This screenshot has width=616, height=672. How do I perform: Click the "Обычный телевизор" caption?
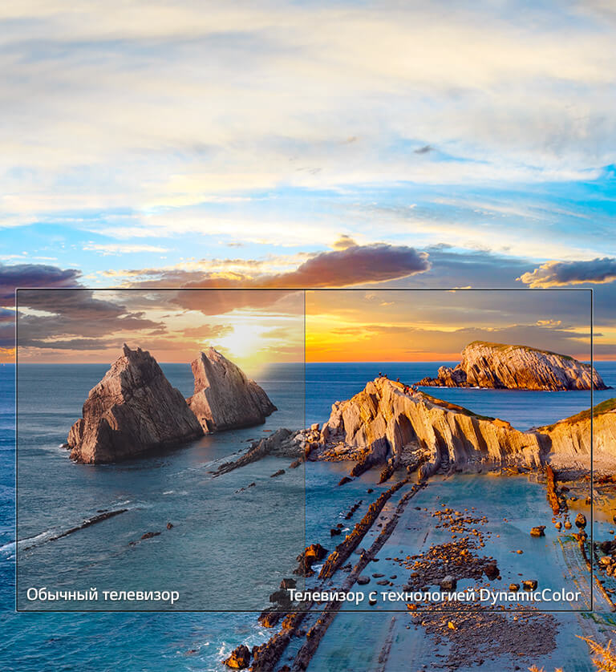[103, 595]
